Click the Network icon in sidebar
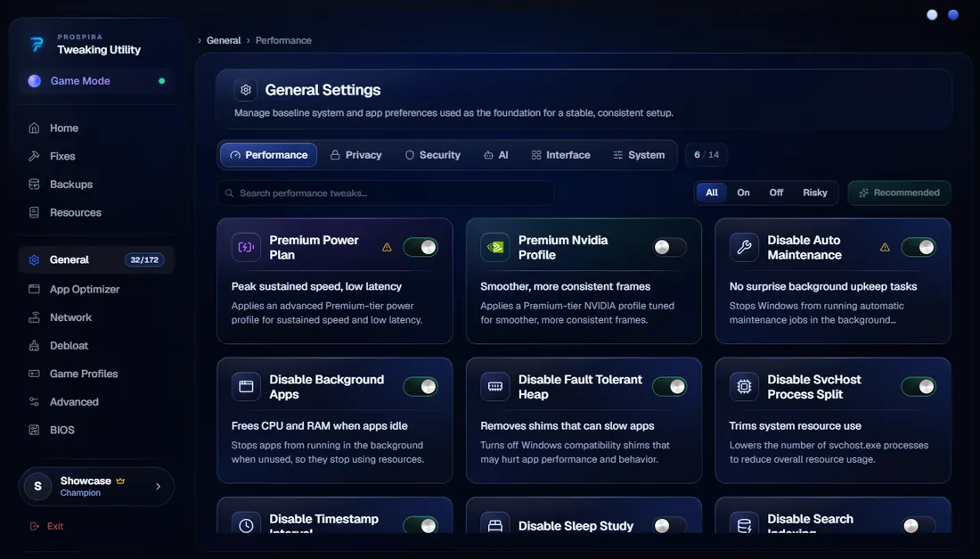The width and height of the screenshot is (980, 559). coord(35,317)
